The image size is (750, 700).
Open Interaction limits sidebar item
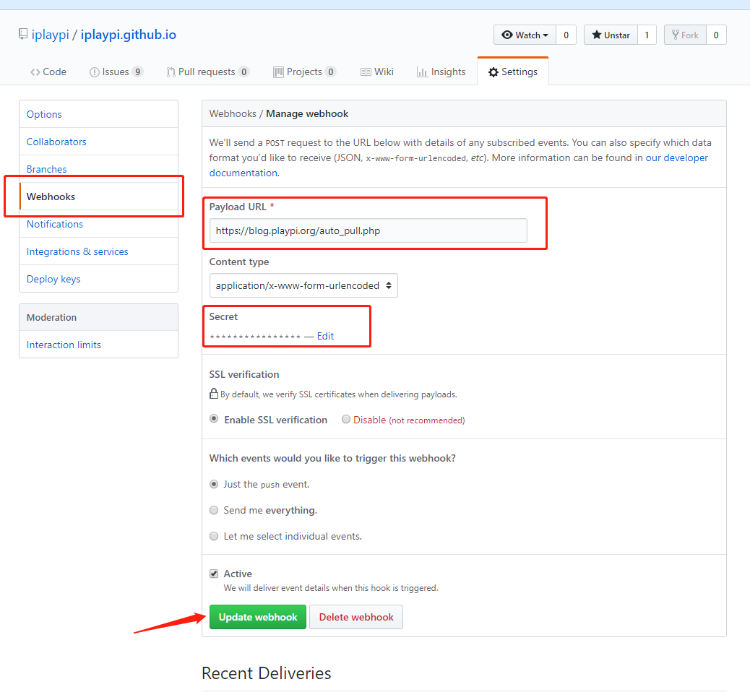coord(98,345)
